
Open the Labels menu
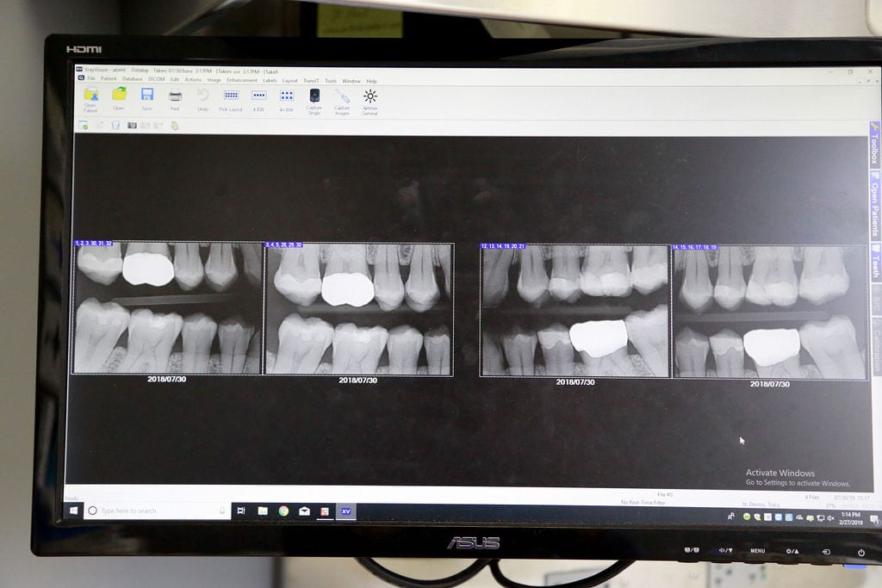(270, 80)
